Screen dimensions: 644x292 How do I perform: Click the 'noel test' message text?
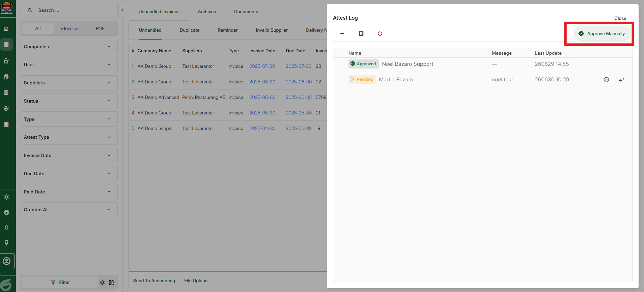tap(502, 80)
